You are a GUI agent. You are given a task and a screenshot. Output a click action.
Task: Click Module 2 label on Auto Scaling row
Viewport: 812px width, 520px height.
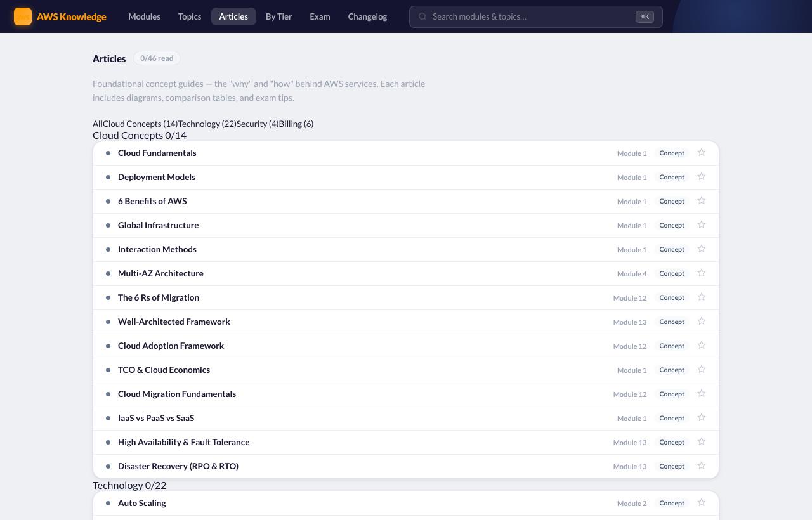(632, 504)
